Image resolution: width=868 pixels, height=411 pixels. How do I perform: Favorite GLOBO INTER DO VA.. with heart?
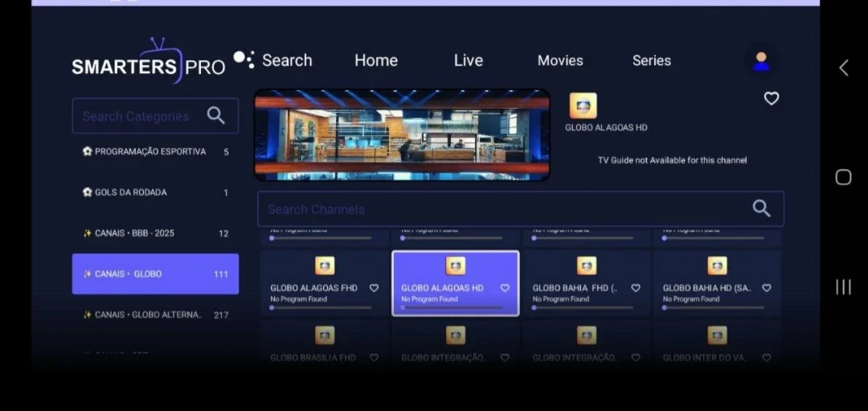click(x=766, y=358)
